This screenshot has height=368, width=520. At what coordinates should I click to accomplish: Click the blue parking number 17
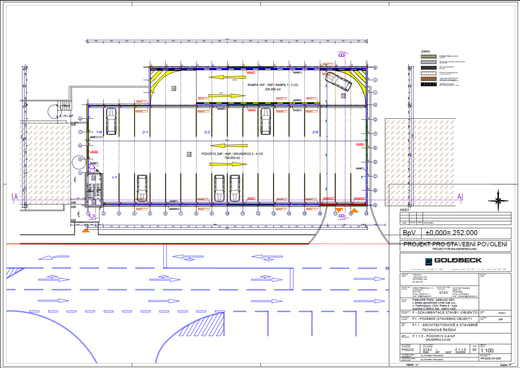point(114,178)
